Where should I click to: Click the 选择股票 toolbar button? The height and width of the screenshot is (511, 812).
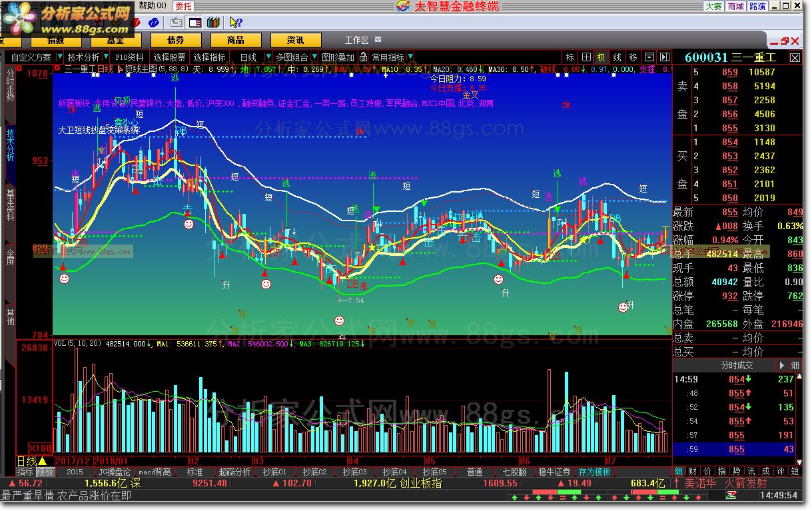coord(169,57)
